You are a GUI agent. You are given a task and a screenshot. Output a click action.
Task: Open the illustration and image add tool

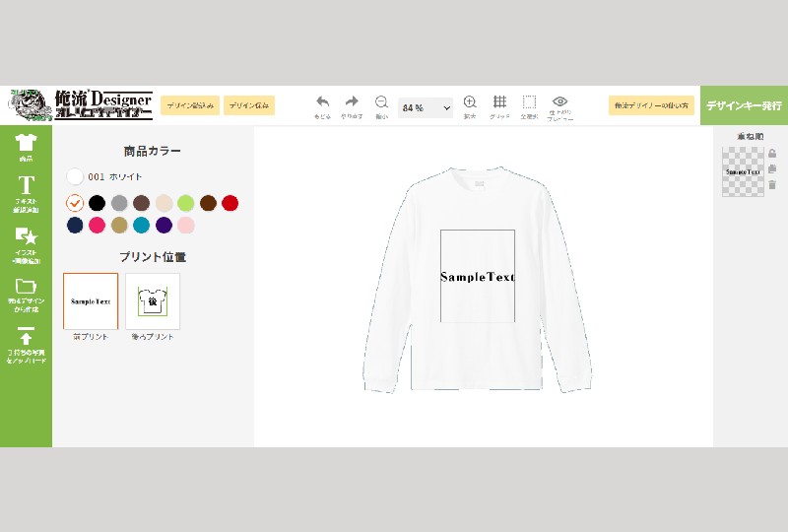[x=26, y=240]
